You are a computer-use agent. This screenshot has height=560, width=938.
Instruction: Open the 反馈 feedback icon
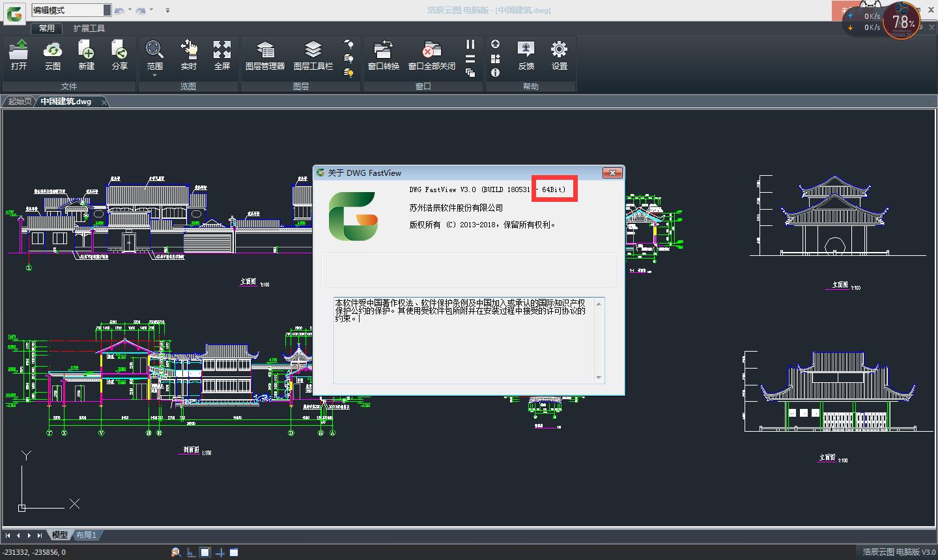[526, 55]
